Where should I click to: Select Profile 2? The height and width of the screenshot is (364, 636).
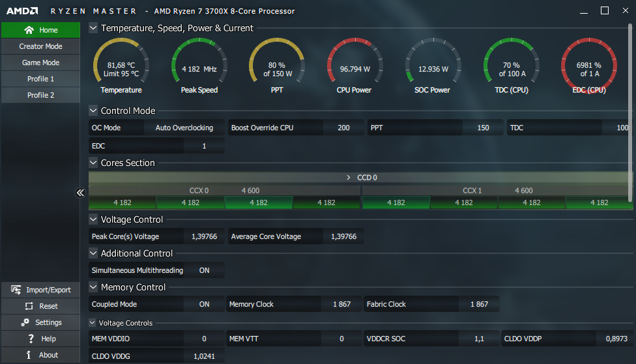coord(40,95)
